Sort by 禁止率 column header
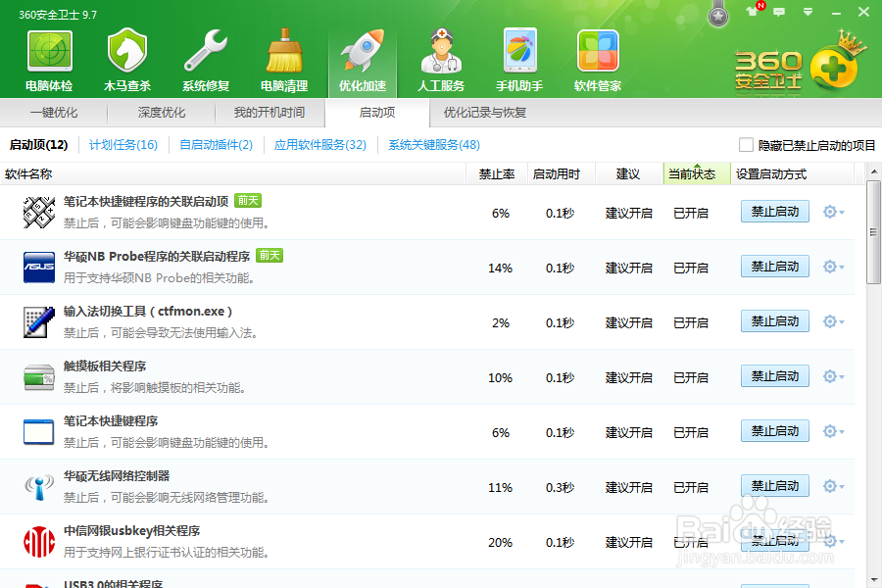 pyautogui.click(x=497, y=174)
